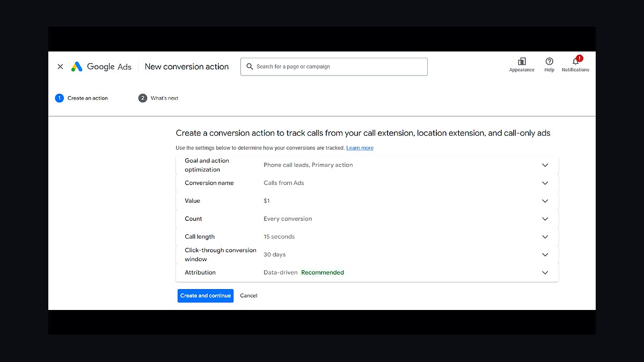This screenshot has width=644, height=362.
Task: Click the search magnifier icon
Action: pos(250,67)
